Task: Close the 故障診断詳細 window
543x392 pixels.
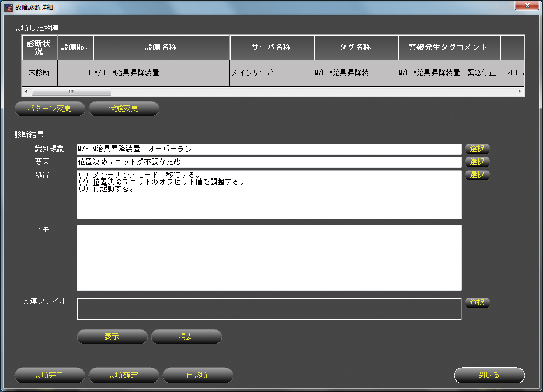Action: (527, 6)
